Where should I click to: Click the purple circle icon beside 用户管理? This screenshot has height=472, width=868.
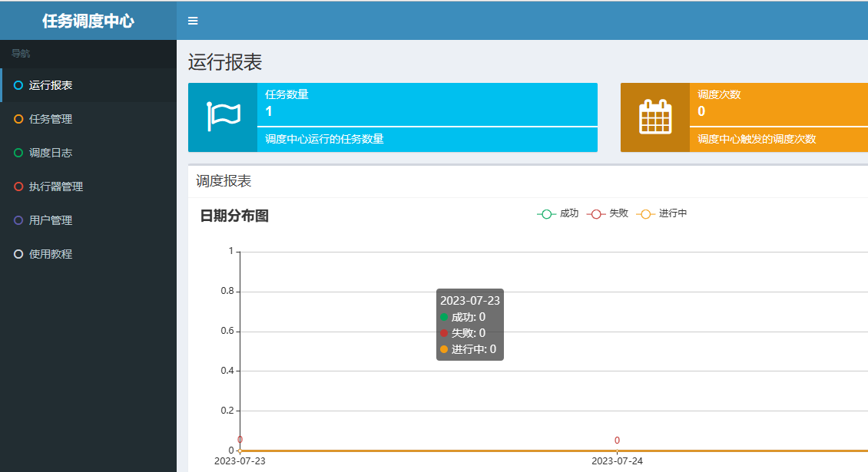pos(18,220)
